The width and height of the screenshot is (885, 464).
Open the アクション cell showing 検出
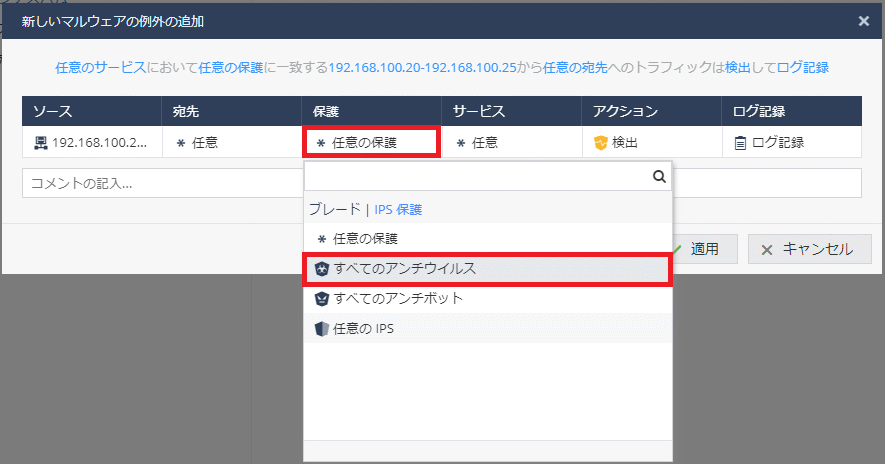tap(651, 142)
